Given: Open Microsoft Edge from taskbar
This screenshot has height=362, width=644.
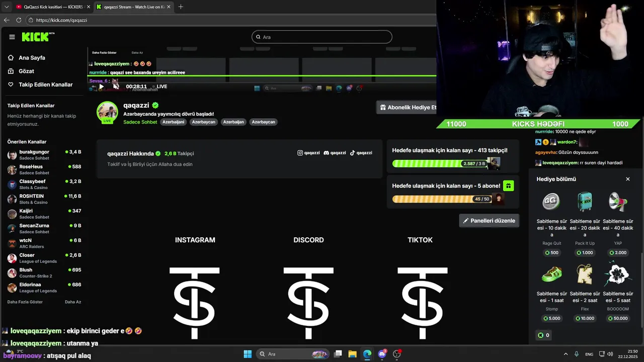Looking at the screenshot, I should click(x=367, y=354).
